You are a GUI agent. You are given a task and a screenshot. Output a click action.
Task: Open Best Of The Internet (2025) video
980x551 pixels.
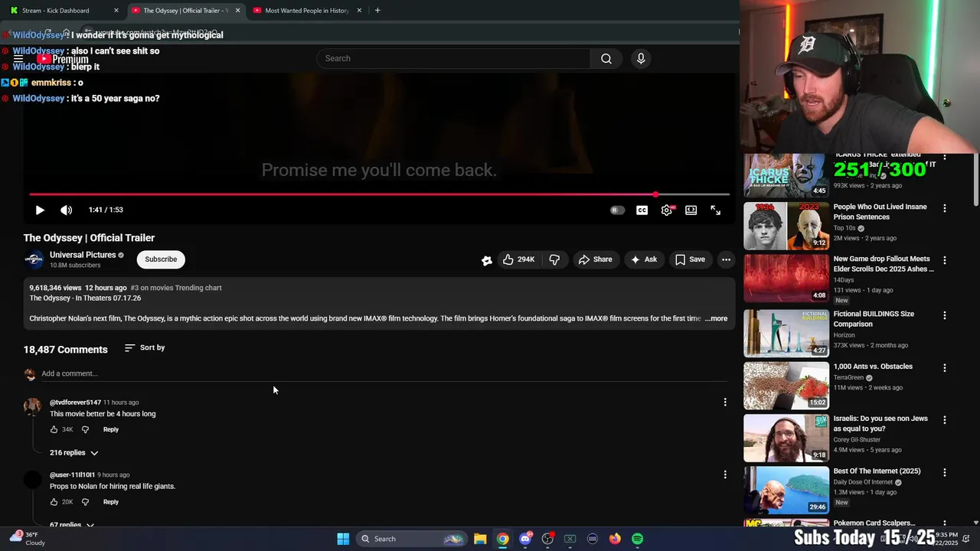point(877,471)
